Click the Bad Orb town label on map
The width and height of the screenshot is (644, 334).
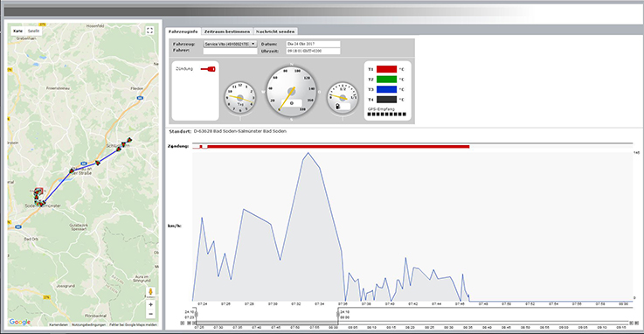[x=31, y=239]
